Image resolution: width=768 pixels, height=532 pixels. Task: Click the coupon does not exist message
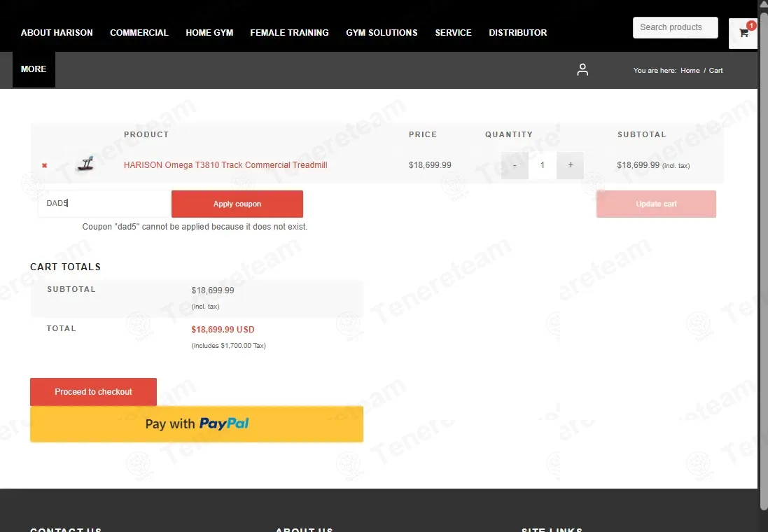point(195,227)
